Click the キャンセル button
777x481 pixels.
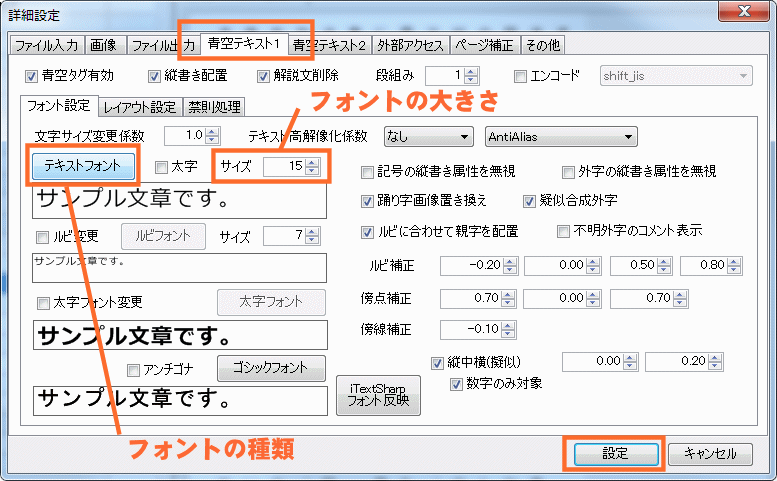pos(710,453)
